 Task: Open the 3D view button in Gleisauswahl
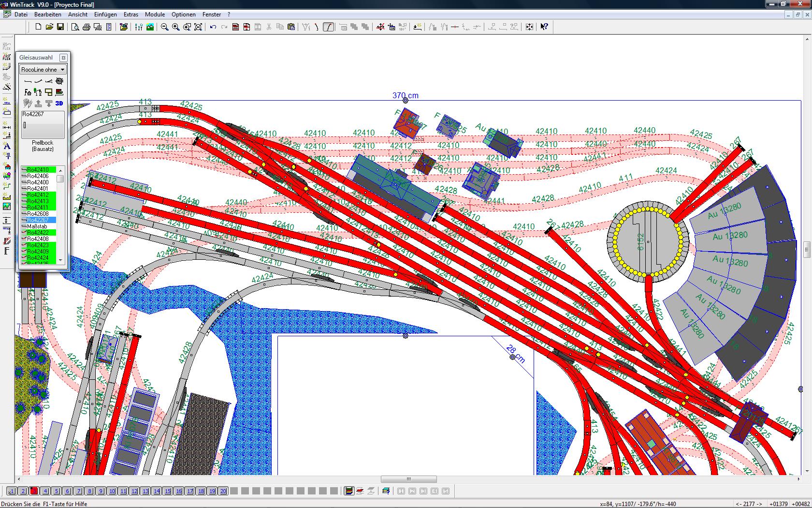(59, 103)
